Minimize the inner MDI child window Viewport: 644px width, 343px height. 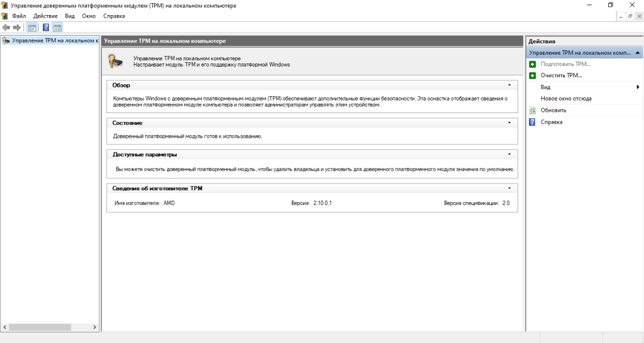620,16
